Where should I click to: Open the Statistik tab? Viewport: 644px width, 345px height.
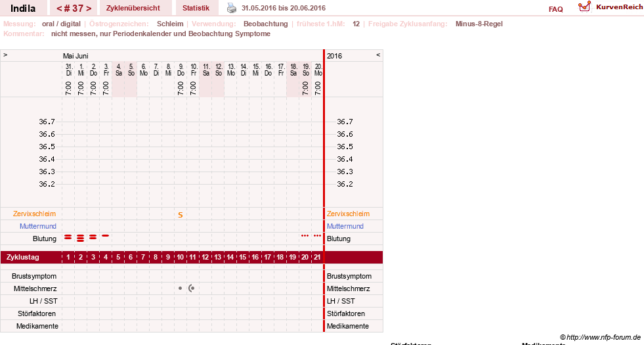coord(196,8)
